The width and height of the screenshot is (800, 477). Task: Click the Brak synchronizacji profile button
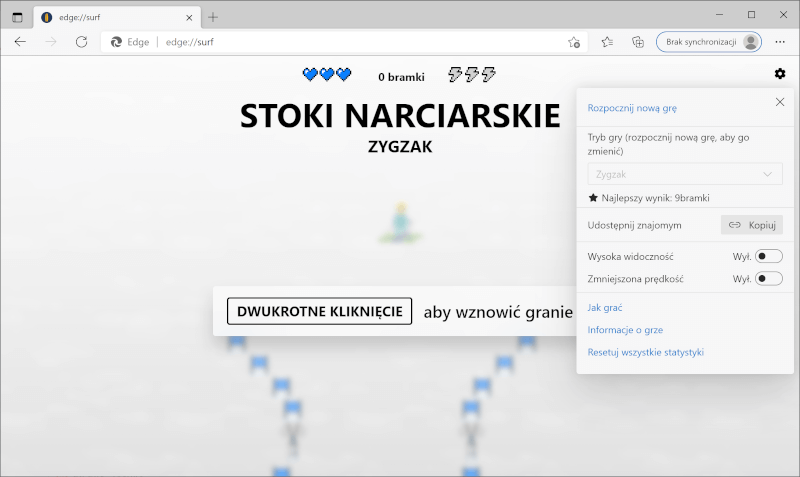click(709, 42)
